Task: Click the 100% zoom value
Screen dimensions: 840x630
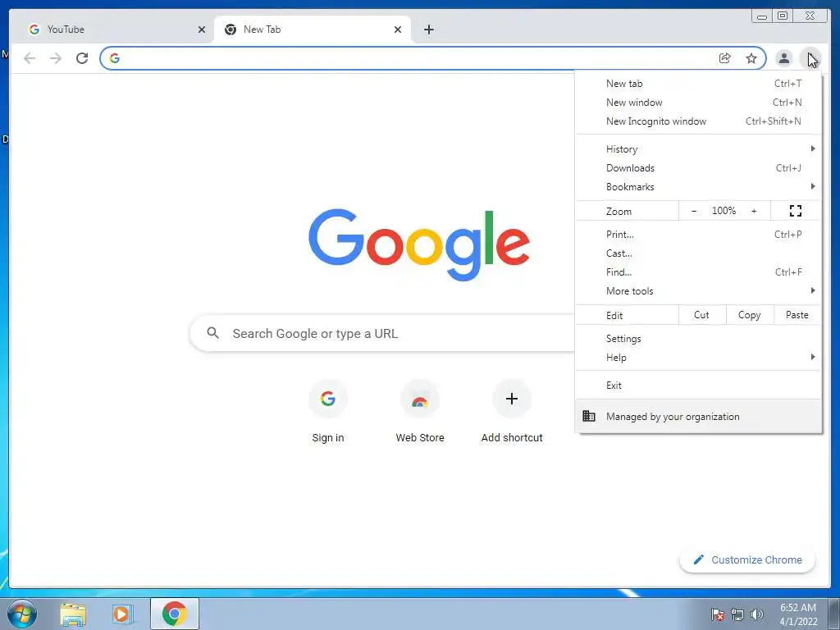Action: pyautogui.click(x=724, y=211)
